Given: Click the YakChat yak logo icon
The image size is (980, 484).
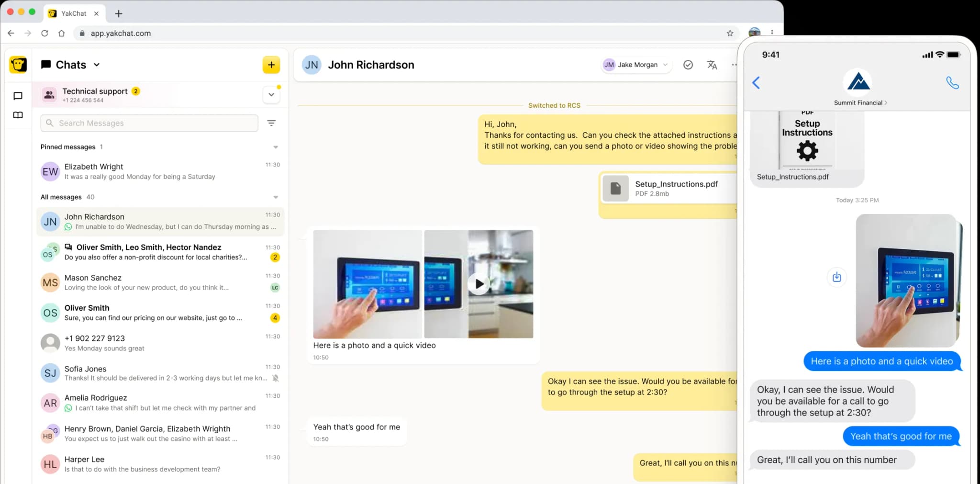Looking at the screenshot, I should [18, 65].
